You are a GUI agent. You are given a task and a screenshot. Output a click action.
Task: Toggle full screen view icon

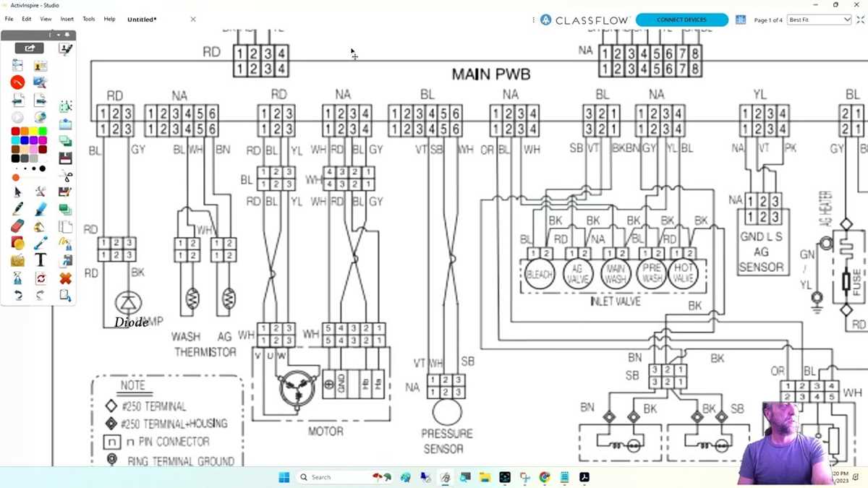pos(860,20)
